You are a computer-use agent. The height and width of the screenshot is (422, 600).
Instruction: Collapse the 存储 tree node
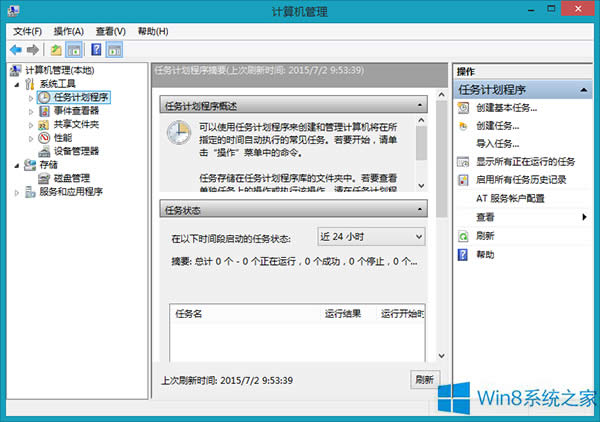17,166
